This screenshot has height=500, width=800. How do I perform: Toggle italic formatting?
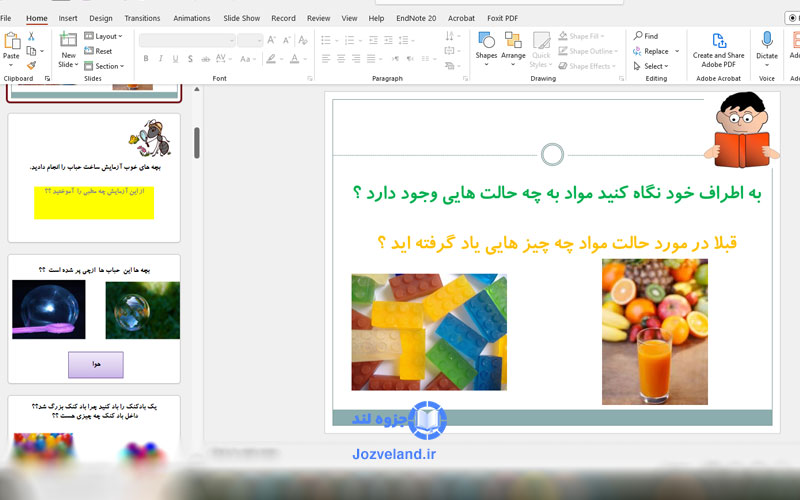click(161, 59)
